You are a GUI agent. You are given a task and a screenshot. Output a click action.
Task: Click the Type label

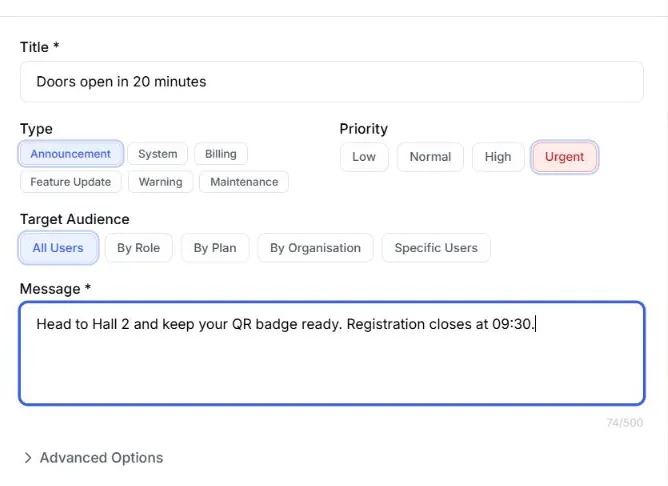click(36, 129)
